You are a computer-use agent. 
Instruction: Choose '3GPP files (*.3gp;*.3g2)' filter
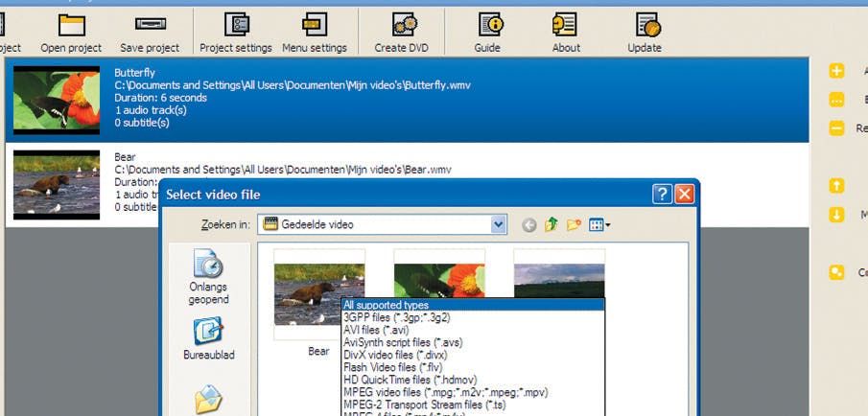[473, 317]
